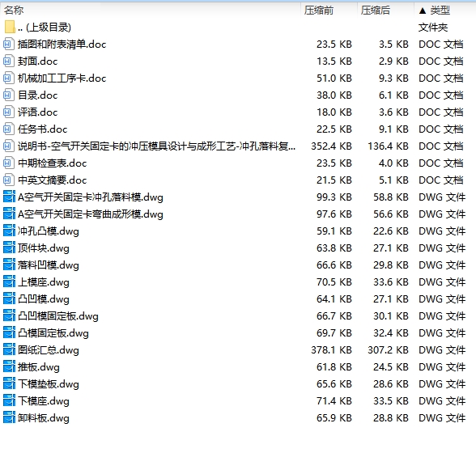Select the file name 顶件块.dwg
This screenshot has width=476, height=453.
[44, 248]
